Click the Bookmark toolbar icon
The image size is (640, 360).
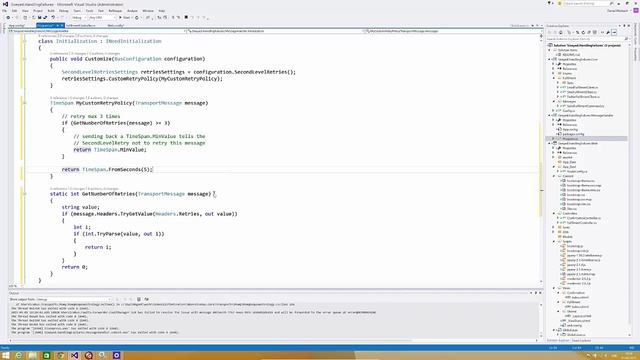point(186,18)
